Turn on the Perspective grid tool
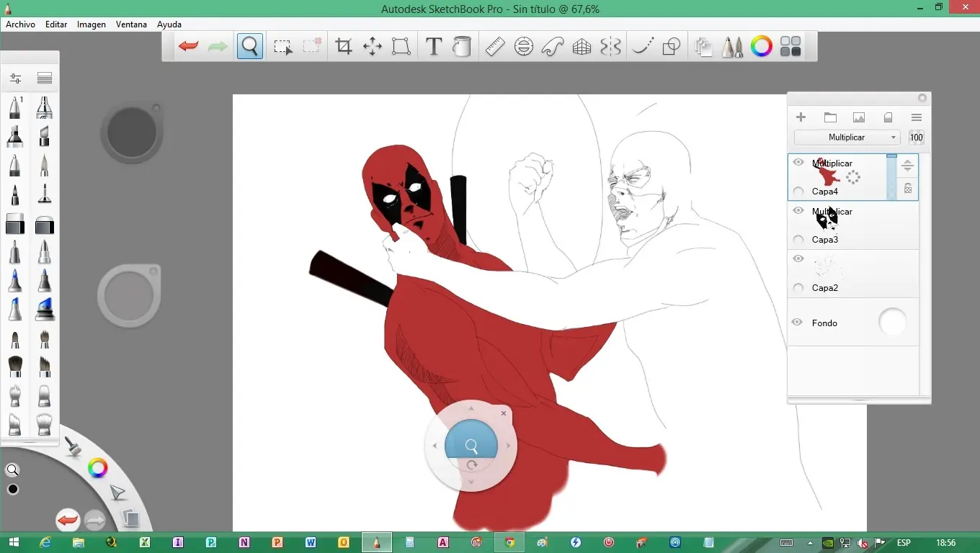 coord(582,47)
